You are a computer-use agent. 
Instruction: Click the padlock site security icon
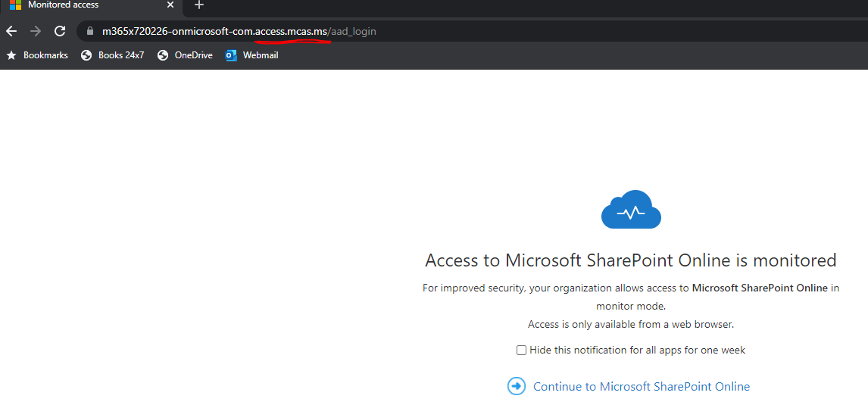pos(91,32)
